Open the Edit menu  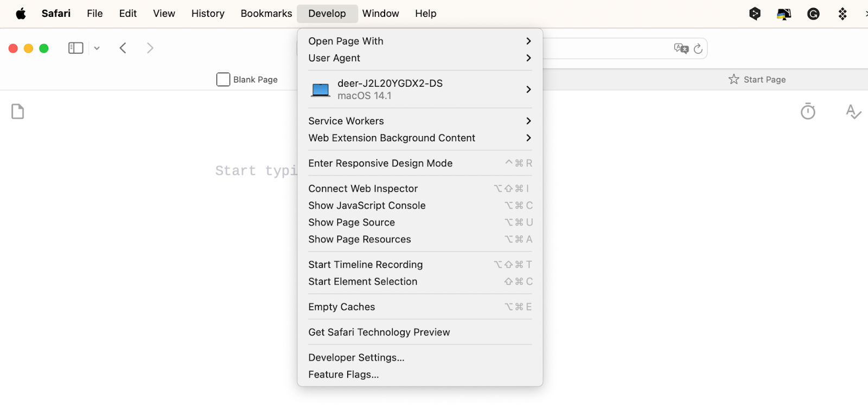[128, 14]
